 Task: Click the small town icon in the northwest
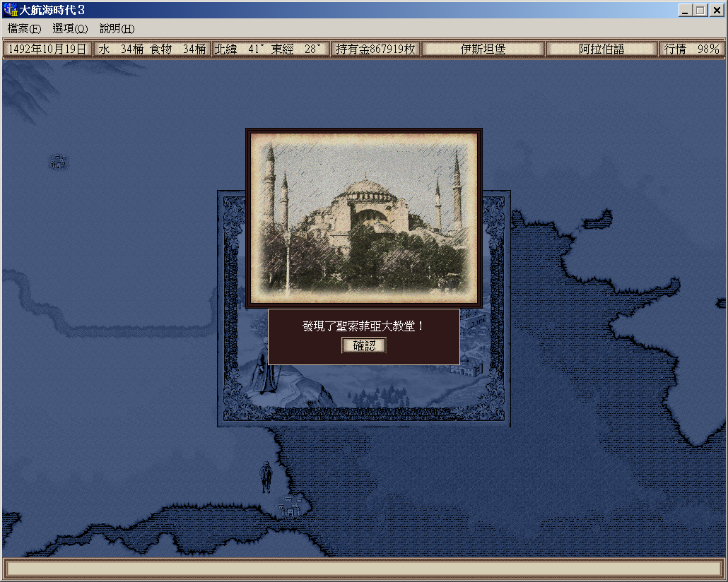pyautogui.click(x=59, y=162)
